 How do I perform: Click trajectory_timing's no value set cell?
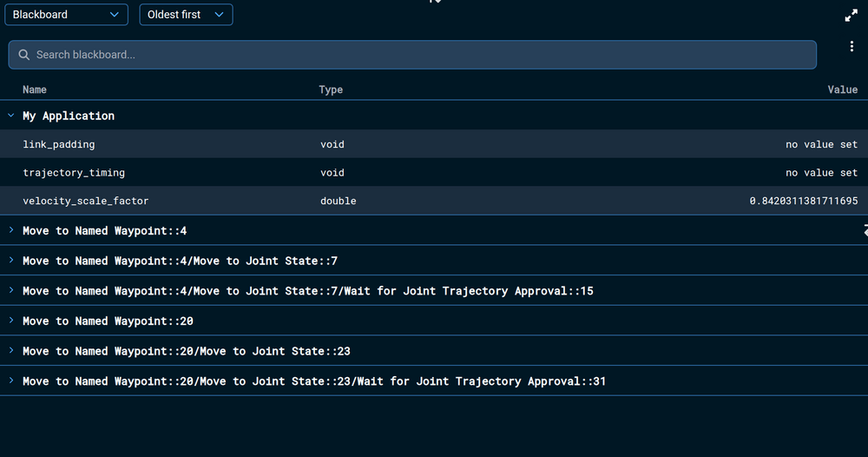(x=821, y=172)
